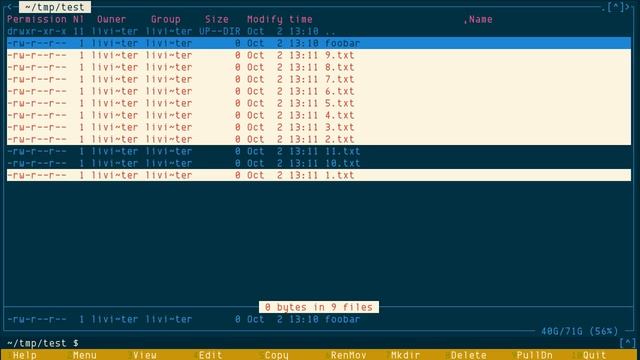Select the 6.txt file row

point(319,91)
